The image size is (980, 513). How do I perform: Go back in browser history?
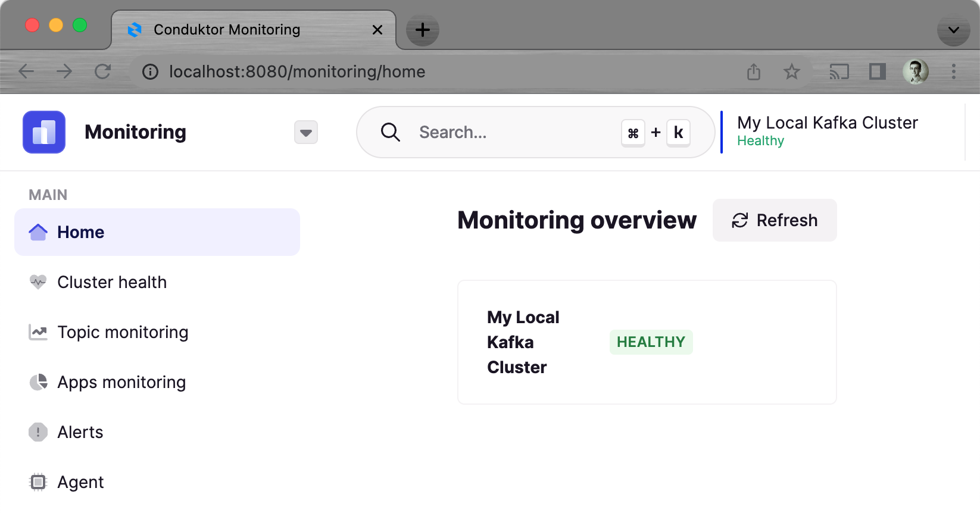(x=27, y=71)
